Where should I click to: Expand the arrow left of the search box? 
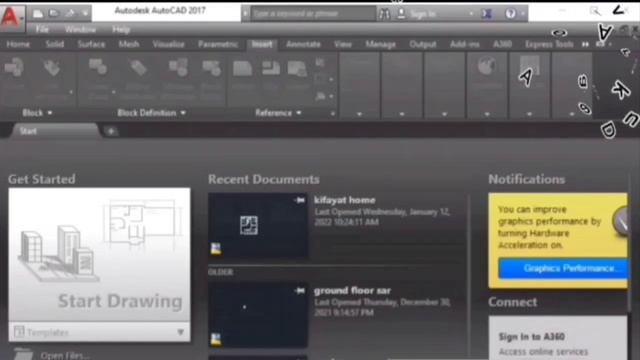245,14
